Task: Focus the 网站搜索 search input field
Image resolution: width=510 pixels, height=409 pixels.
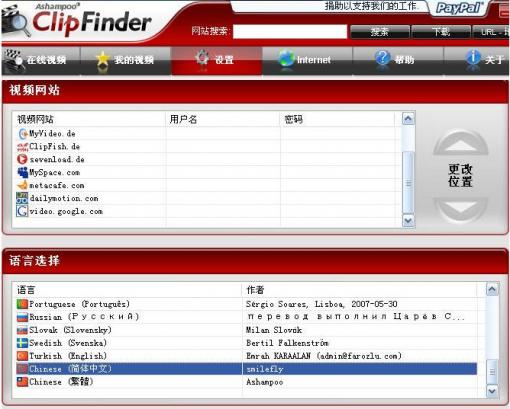Action: [x=290, y=32]
